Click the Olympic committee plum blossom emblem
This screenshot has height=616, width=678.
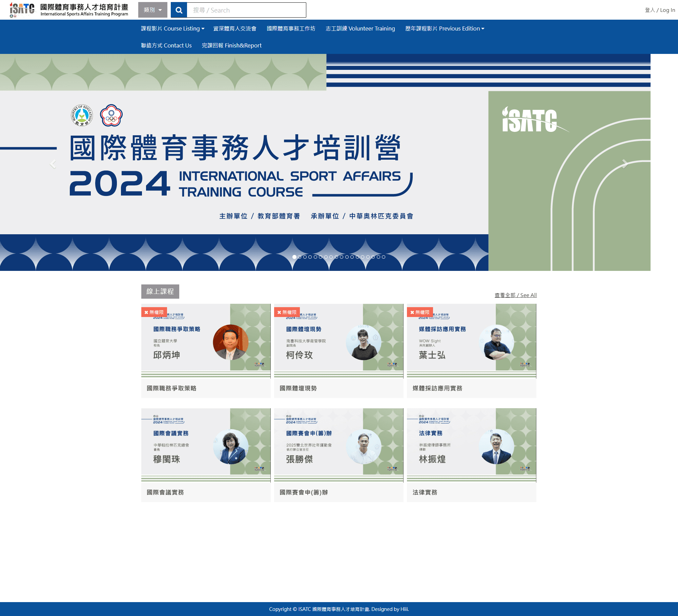click(x=111, y=115)
